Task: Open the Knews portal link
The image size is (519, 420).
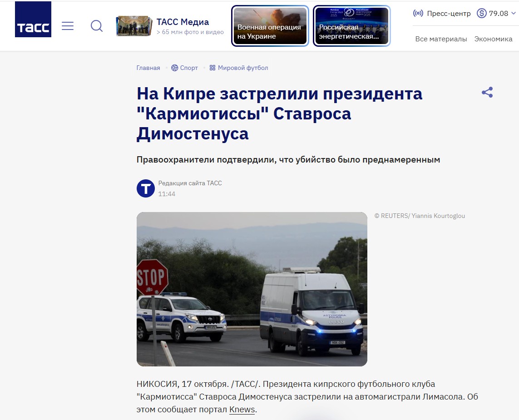Action: tap(242, 410)
